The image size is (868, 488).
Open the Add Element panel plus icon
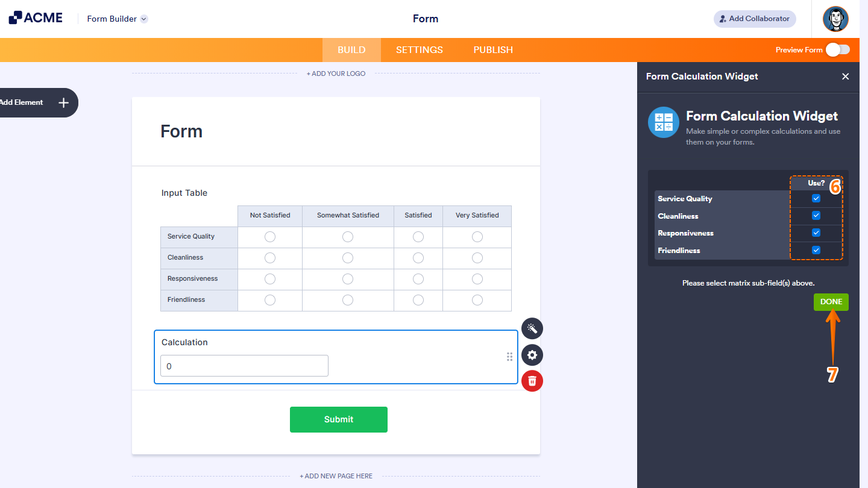pos(63,102)
